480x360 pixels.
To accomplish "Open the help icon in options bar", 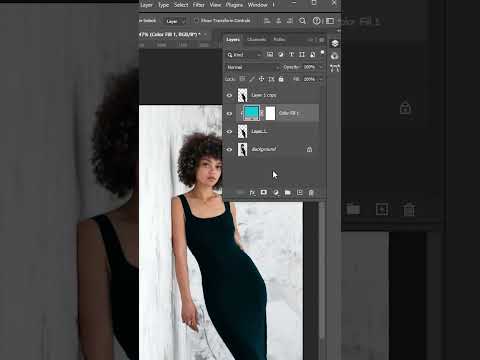I will coord(317,21).
